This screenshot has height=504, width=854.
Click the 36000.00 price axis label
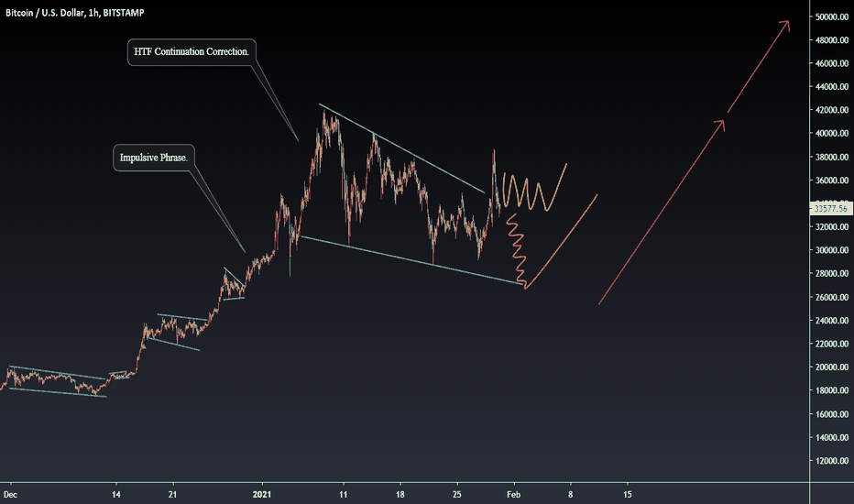point(832,181)
